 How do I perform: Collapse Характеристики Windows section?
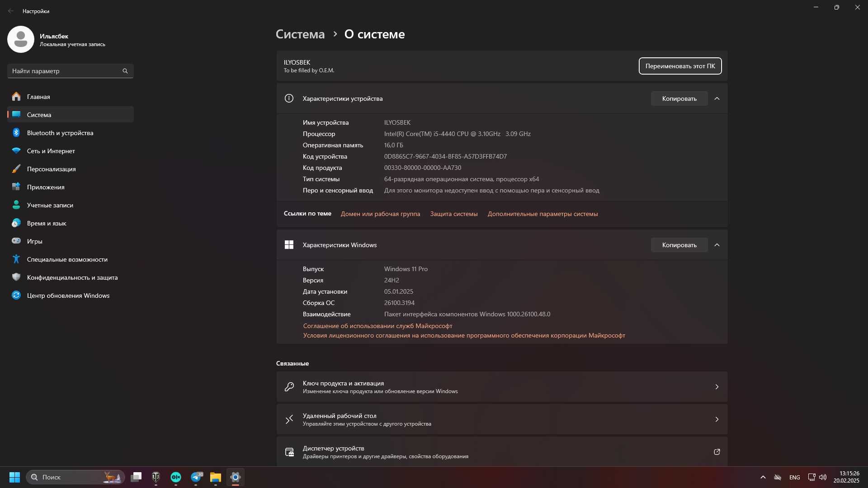[x=717, y=245]
